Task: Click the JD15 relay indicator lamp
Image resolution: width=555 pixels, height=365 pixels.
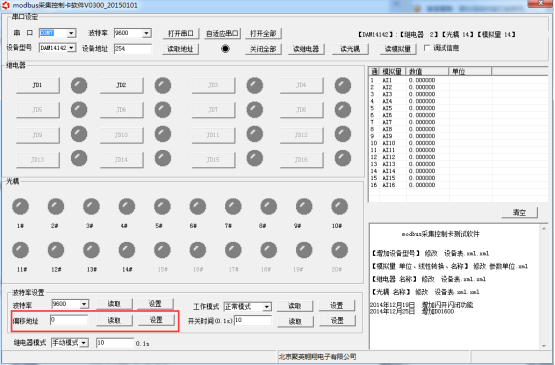Action: coord(255,158)
